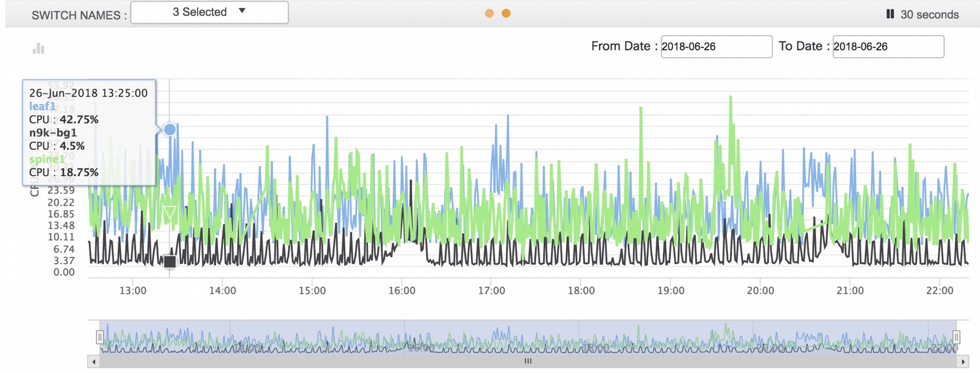Click the 13.48 y-axis value
The image size is (980, 373).
point(61,225)
